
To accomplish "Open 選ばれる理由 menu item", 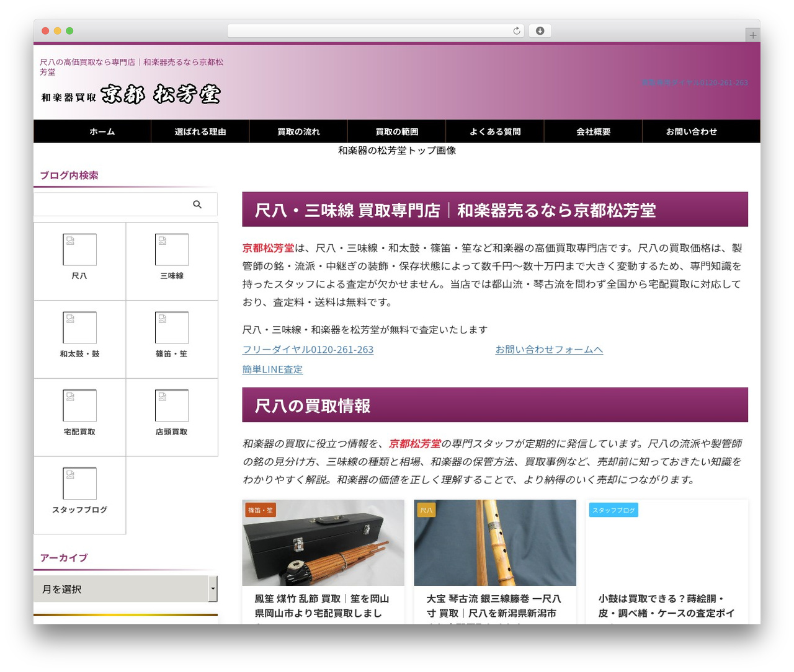I will [200, 132].
